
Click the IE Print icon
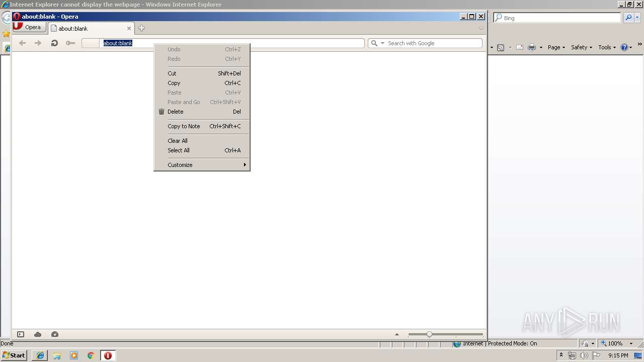pyautogui.click(x=532, y=47)
